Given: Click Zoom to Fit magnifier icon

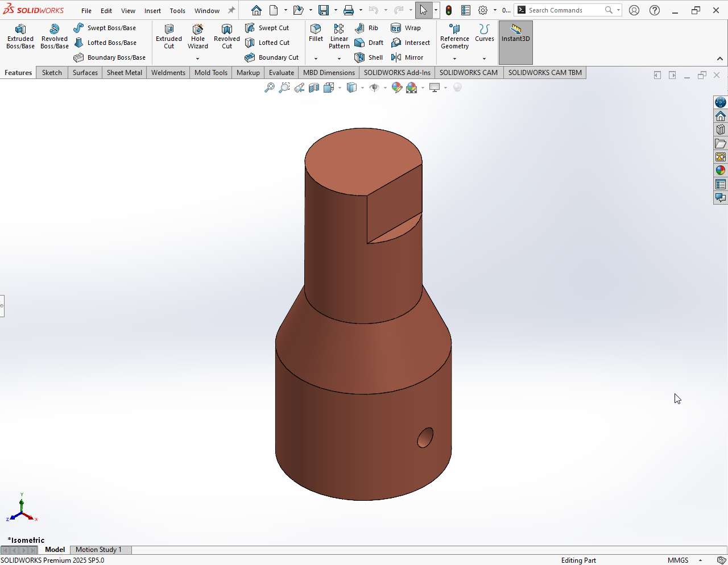Looking at the screenshot, I should point(270,88).
